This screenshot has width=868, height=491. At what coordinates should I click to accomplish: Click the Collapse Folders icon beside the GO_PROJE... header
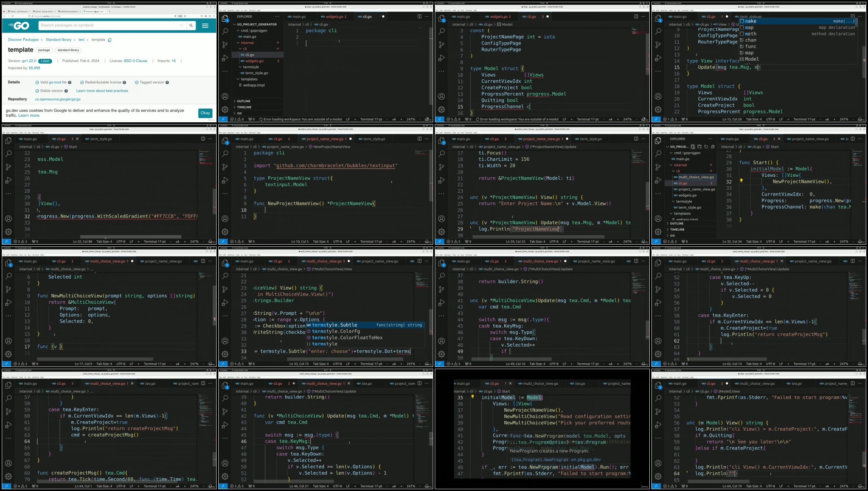pos(713,147)
